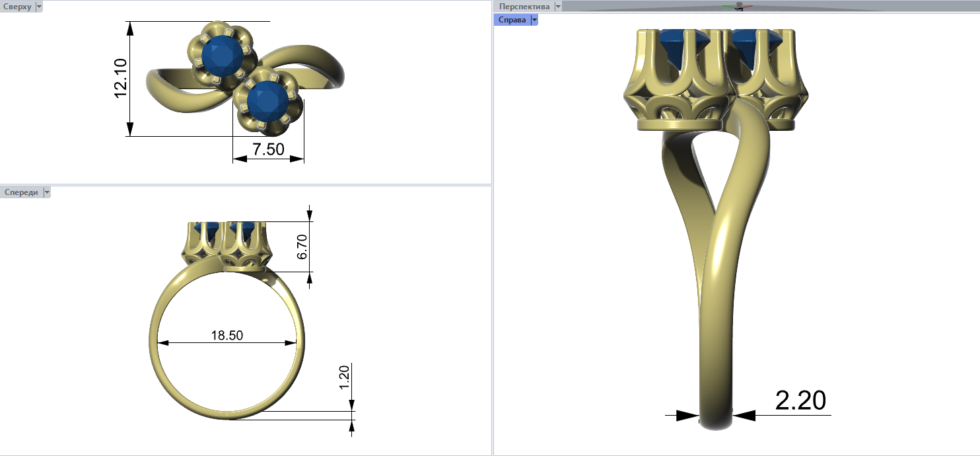Activate the Сверху viewport title

[x=17, y=7]
